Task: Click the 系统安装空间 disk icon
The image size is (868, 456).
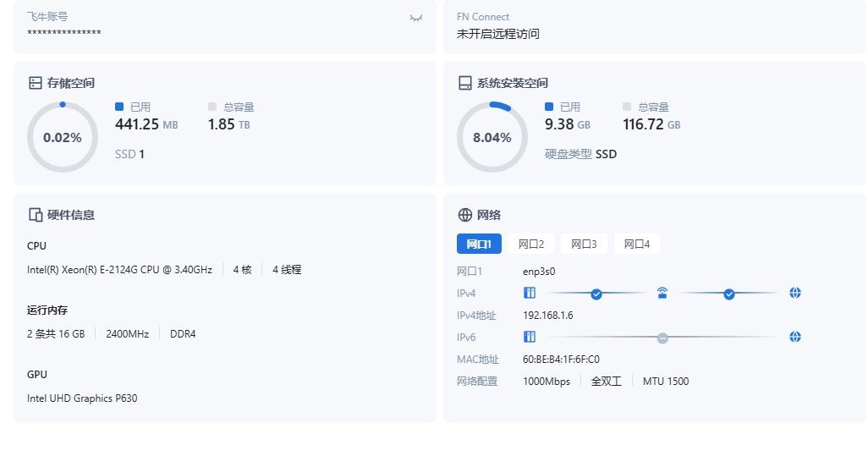Action: [x=465, y=83]
